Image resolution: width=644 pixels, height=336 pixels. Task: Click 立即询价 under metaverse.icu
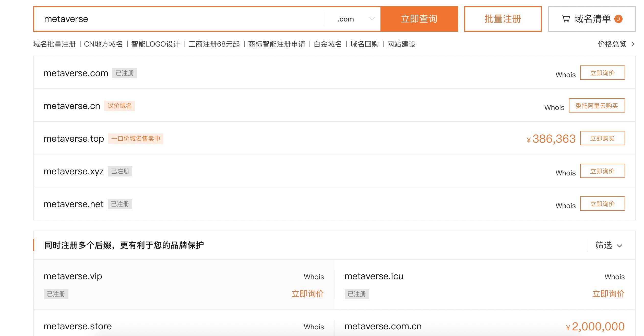tap(608, 294)
